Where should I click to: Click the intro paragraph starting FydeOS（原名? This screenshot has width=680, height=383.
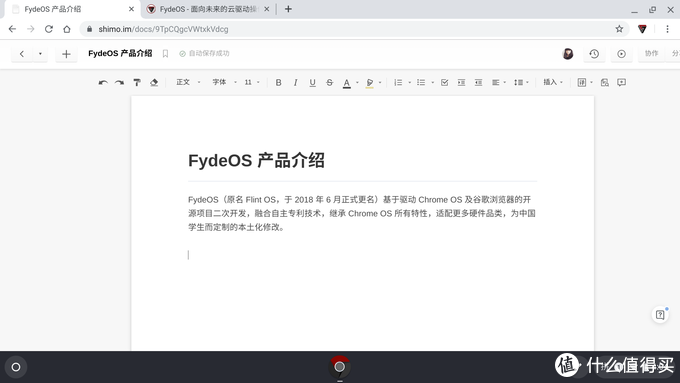pos(362,213)
